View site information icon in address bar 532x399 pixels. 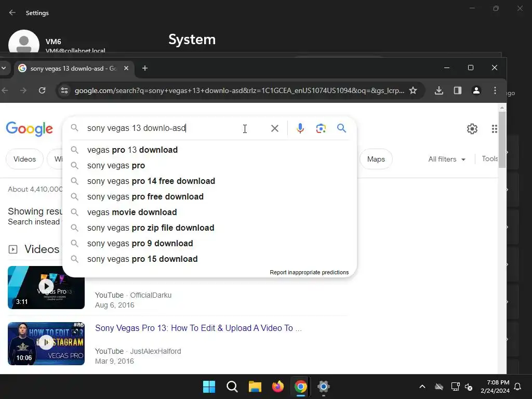(64, 90)
